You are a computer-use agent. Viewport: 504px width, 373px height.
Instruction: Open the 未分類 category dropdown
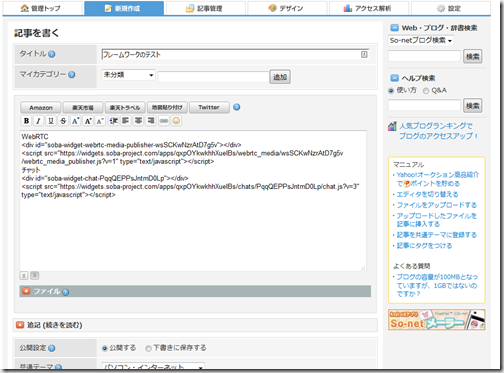click(128, 75)
